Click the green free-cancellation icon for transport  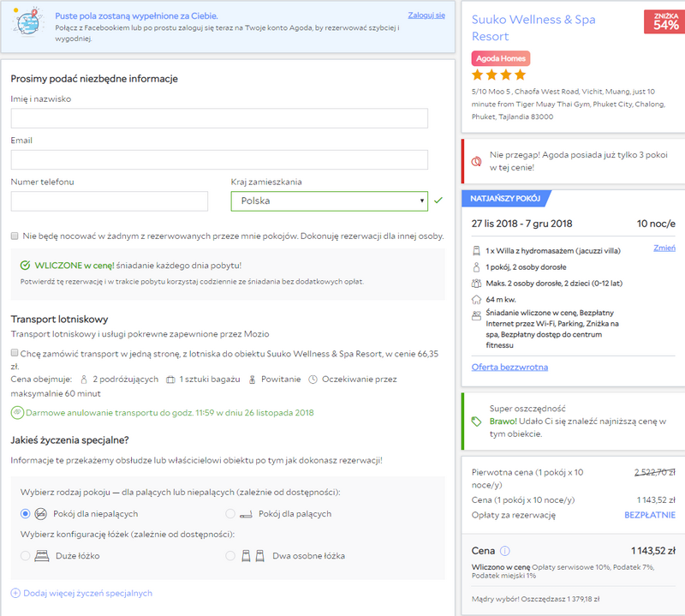17,413
